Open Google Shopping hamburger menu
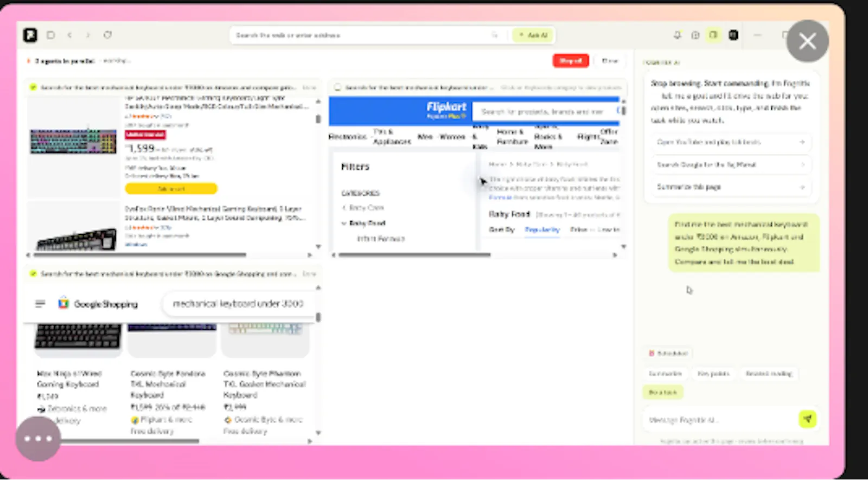The height and width of the screenshot is (481, 868). (40, 304)
